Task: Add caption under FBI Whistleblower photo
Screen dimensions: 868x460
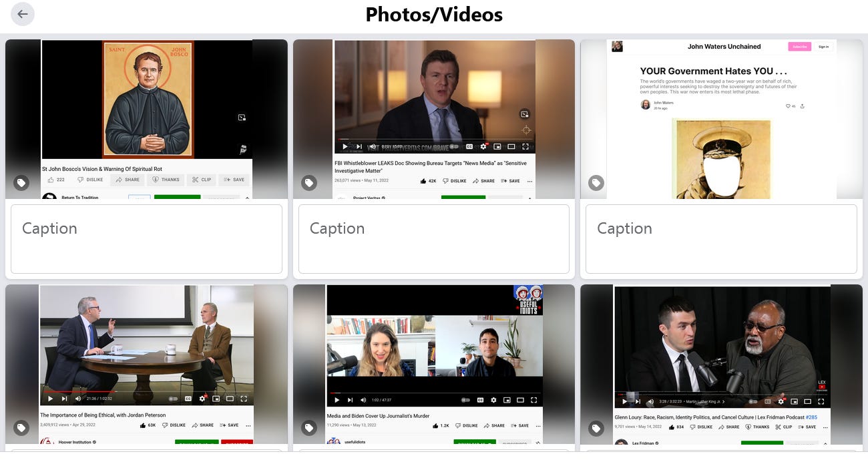Action: tap(434, 239)
